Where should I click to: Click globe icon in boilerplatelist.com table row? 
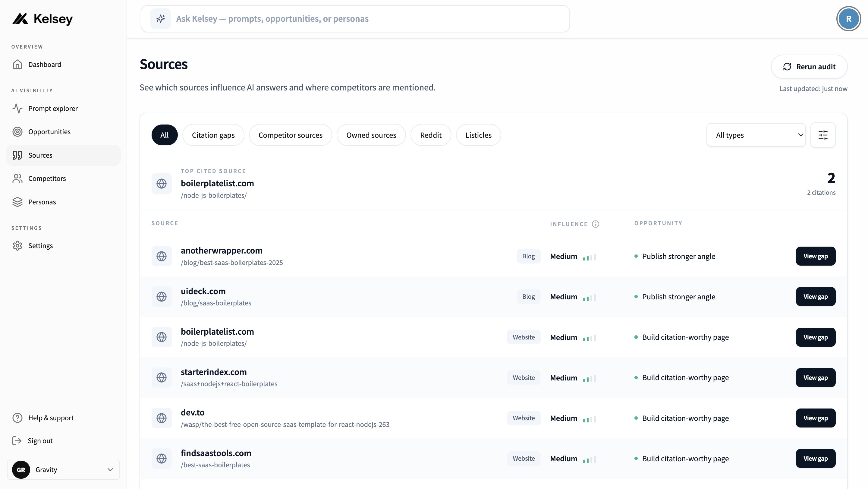point(162,337)
